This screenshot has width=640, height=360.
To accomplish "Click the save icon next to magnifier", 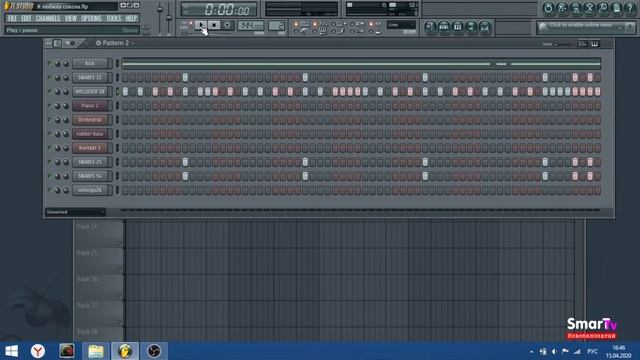I will 616,8.
